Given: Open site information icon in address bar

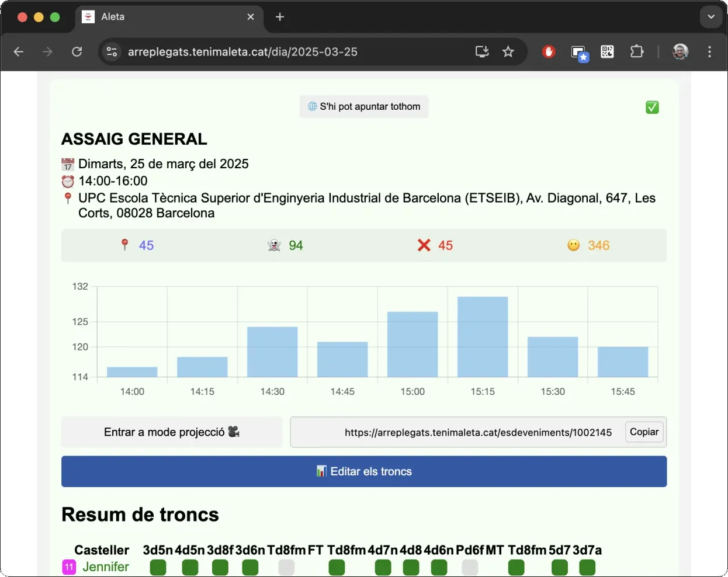Looking at the screenshot, I should [x=112, y=52].
